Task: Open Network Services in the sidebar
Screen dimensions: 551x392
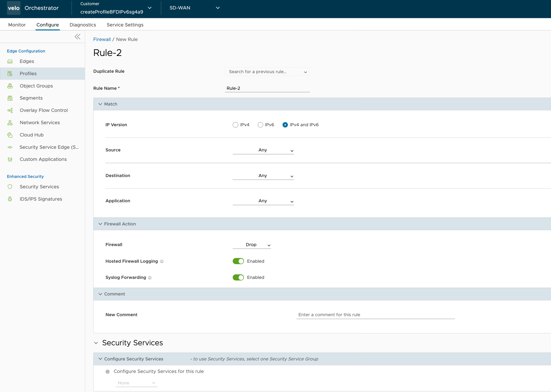Action: 42,123
